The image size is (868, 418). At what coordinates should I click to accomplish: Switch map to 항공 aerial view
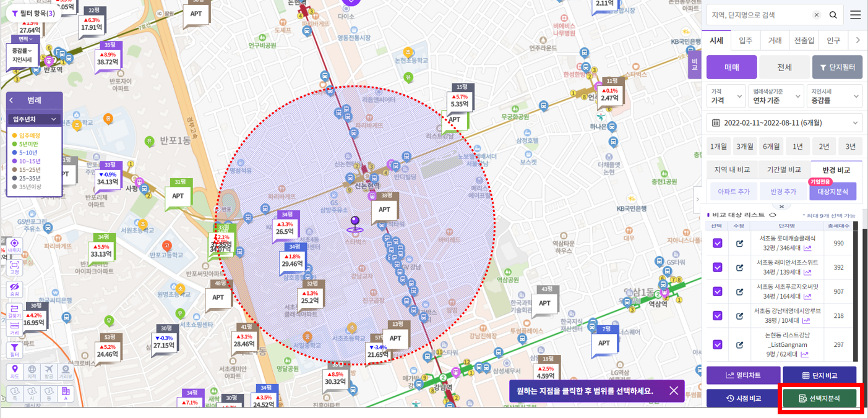pos(48,372)
